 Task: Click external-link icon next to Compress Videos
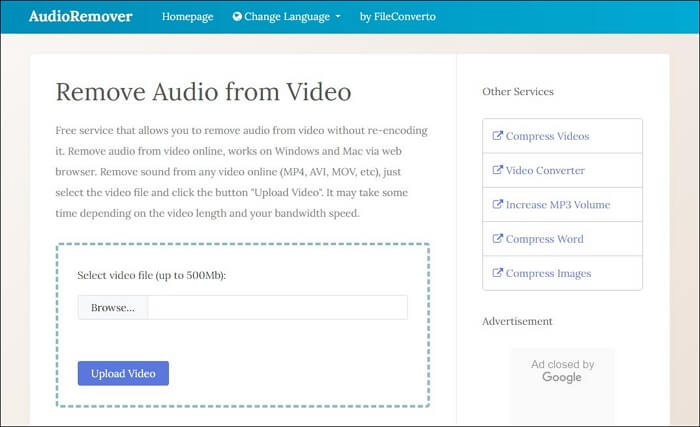(x=497, y=135)
